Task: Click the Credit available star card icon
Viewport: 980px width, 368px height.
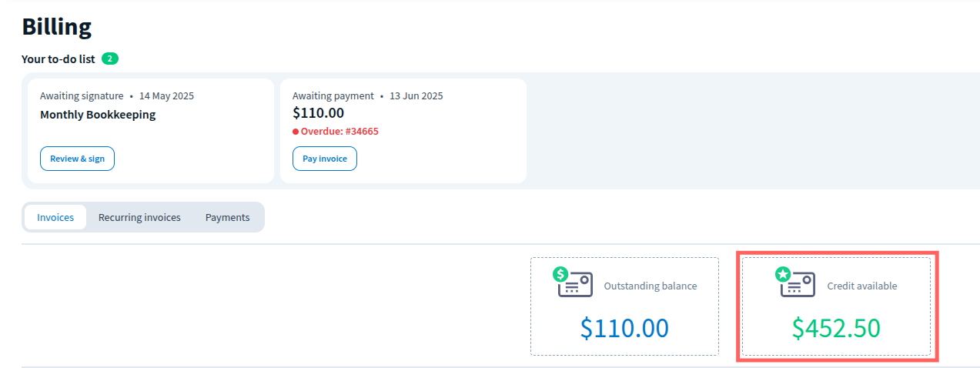Action: click(x=796, y=282)
